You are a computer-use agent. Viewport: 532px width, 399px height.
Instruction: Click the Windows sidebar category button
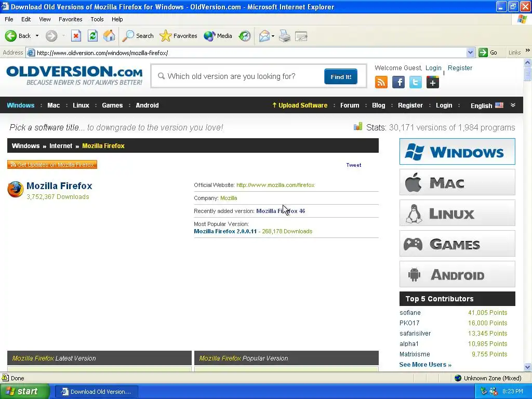click(x=457, y=151)
